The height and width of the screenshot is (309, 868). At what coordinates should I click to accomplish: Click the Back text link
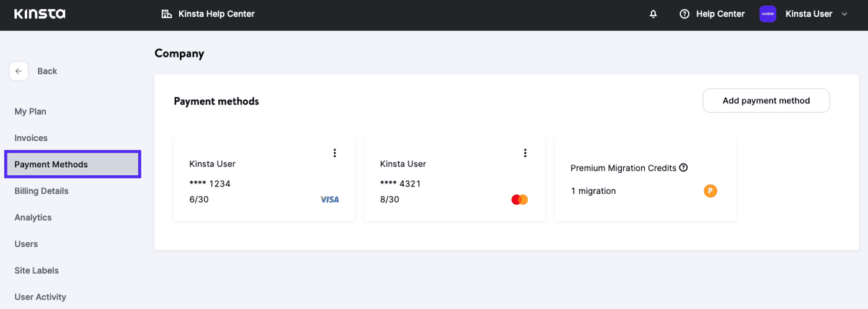click(x=47, y=71)
